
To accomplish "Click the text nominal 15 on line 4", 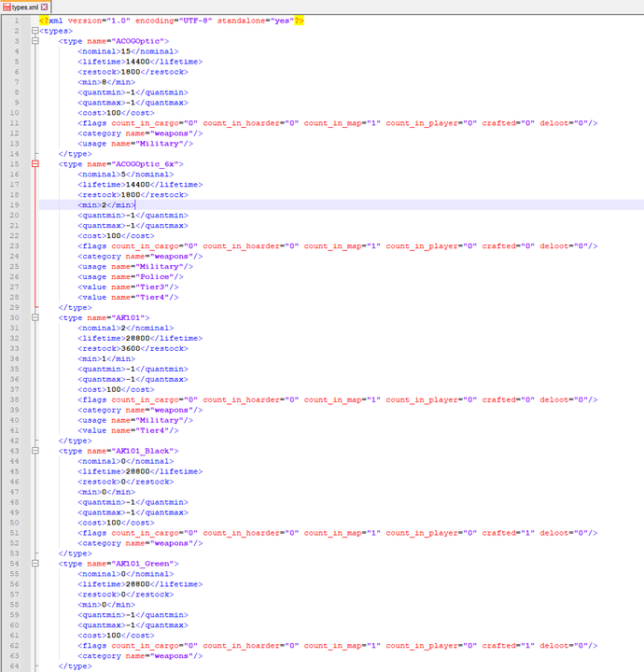I will tap(128, 51).
